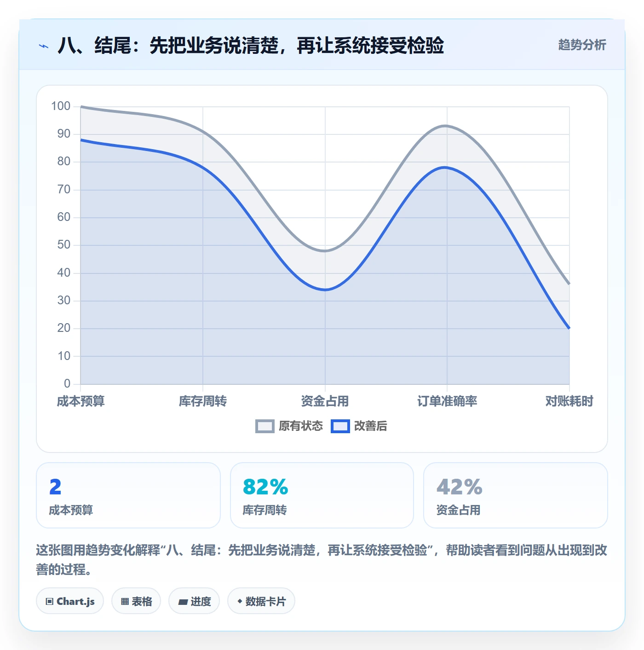Click the 数据卡片 tag diamond icon
The height and width of the screenshot is (650, 644).
point(240,601)
